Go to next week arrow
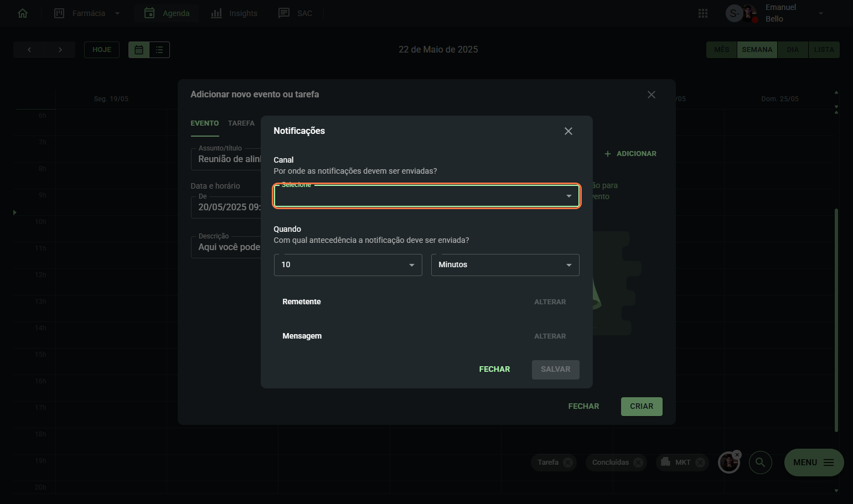Image resolution: width=853 pixels, height=504 pixels. click(60, 50)
